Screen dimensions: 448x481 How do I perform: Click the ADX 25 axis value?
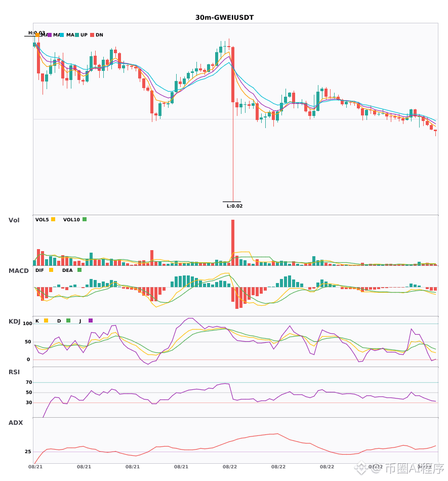tap(28, 452)
